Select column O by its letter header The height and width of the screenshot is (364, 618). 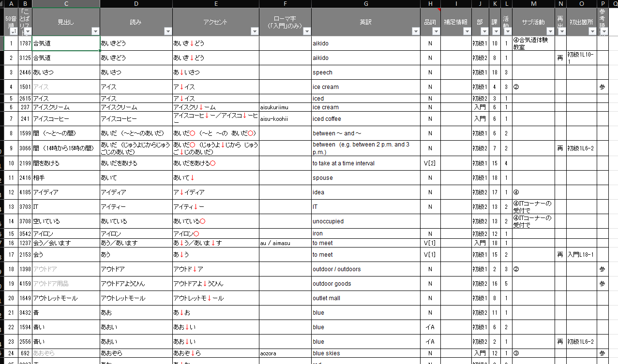(581, 4)
